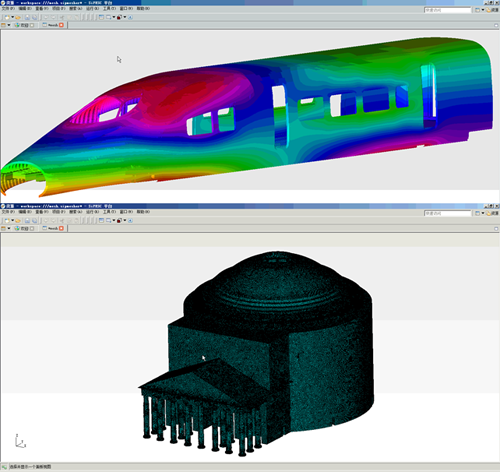Click the blue circular icon at the end of the train window toolbar
Image resolution: width=500 pixels, height=472 pixels.
(130, 17)
